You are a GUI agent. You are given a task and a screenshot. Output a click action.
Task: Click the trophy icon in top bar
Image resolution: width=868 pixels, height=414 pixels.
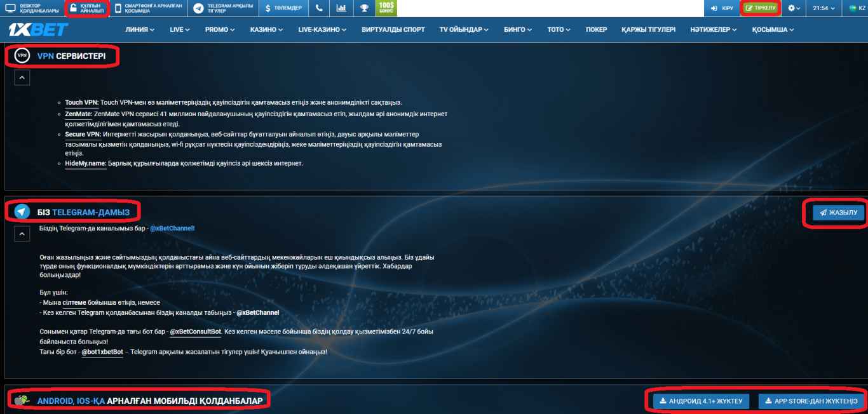tap(364, 8)
